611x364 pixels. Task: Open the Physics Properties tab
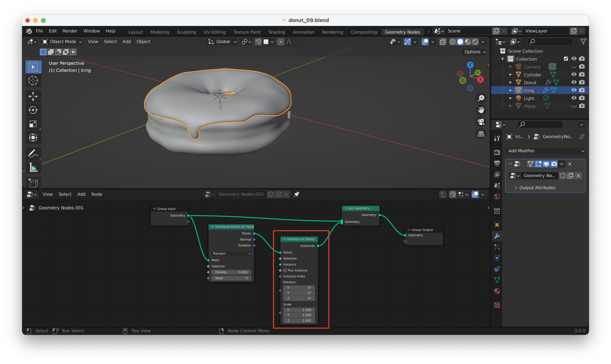click(497, 258)
